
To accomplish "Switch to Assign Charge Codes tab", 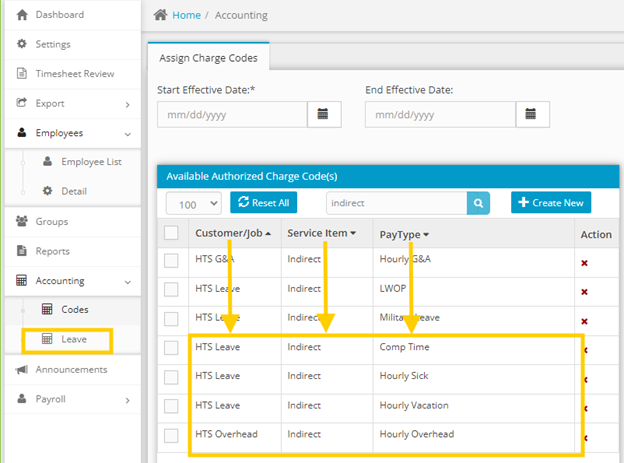I will (x=208, y=58).
